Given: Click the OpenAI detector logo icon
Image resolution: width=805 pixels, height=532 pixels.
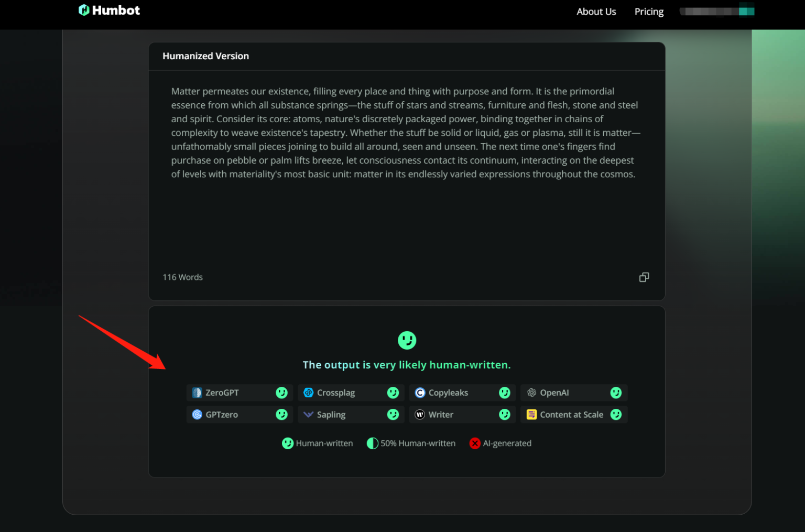Looking at the screenshot, I should click(531, 393).
